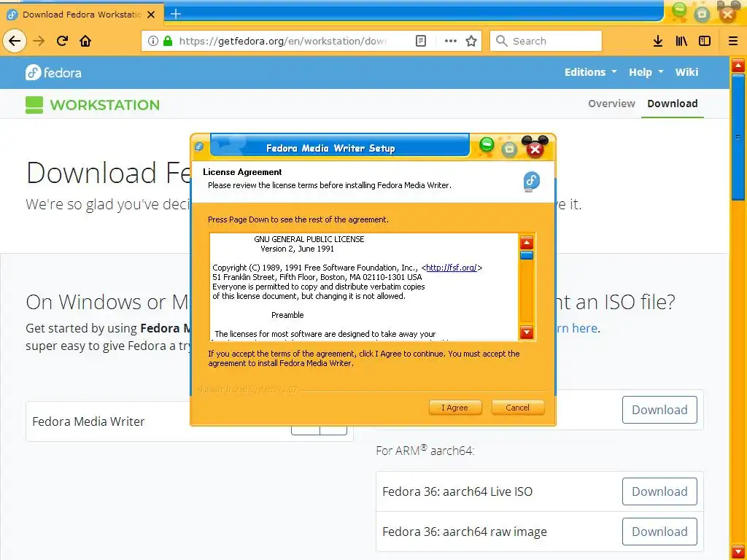Open the downloads arrow icon

point(658,41)
